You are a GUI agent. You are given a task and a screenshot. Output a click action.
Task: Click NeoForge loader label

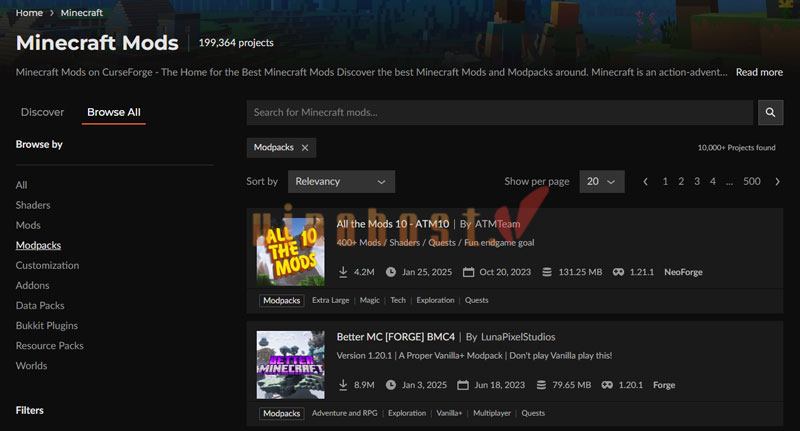683,272
